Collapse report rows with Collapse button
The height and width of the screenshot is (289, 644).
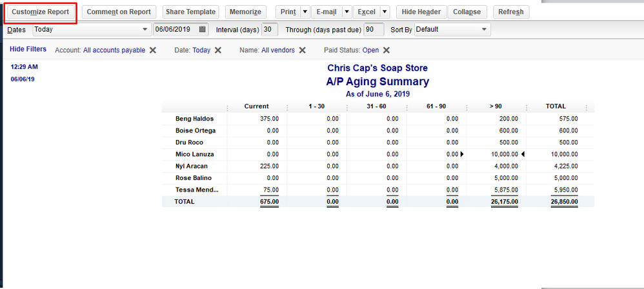point(467,12)
